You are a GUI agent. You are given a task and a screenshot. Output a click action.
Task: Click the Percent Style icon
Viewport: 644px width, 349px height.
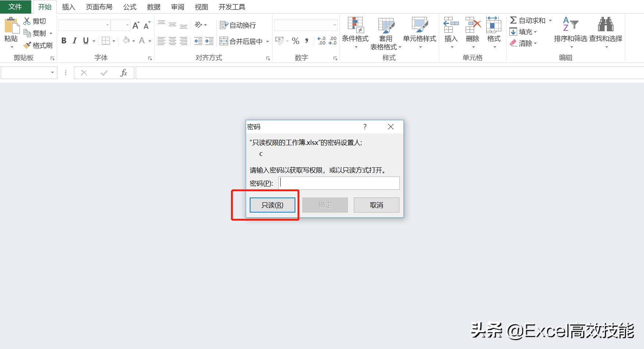coord(295,41)
